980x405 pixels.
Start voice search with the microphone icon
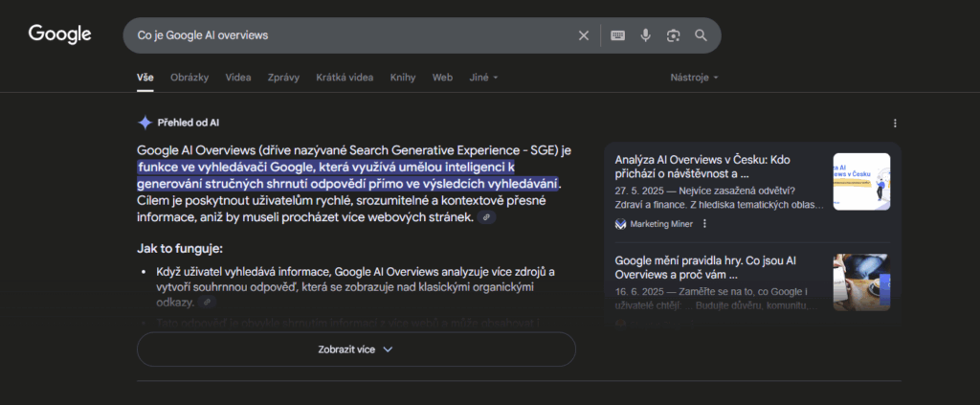tap(646, 35)
